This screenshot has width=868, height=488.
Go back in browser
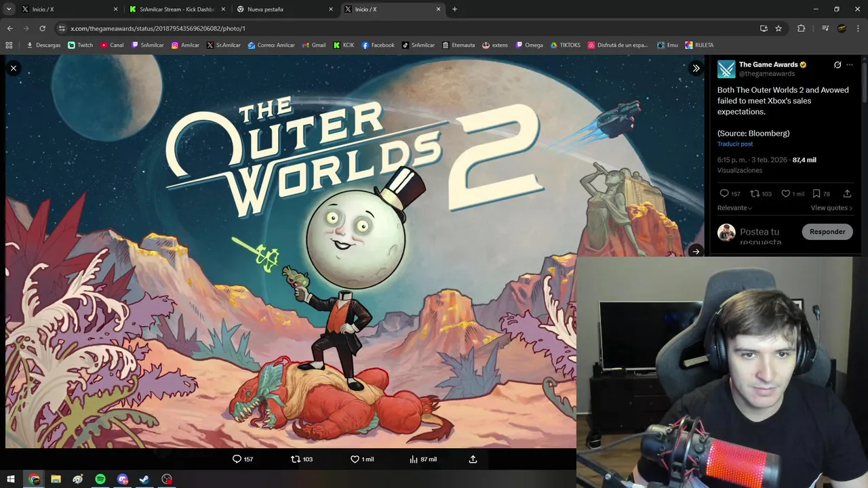[x=9, y=28]
